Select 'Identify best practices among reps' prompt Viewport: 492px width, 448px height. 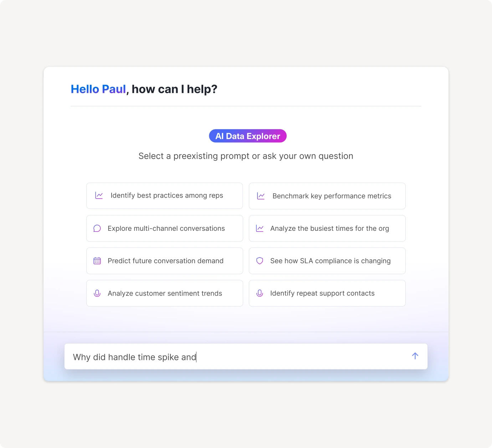pyautogui.click(x=166, y=195)
